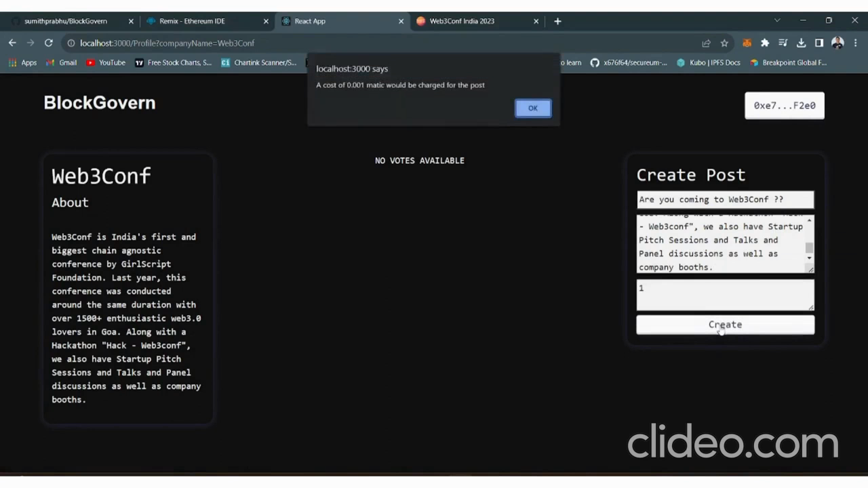Close the sumithprabhu/BlockGovern tab

point(131,21)
